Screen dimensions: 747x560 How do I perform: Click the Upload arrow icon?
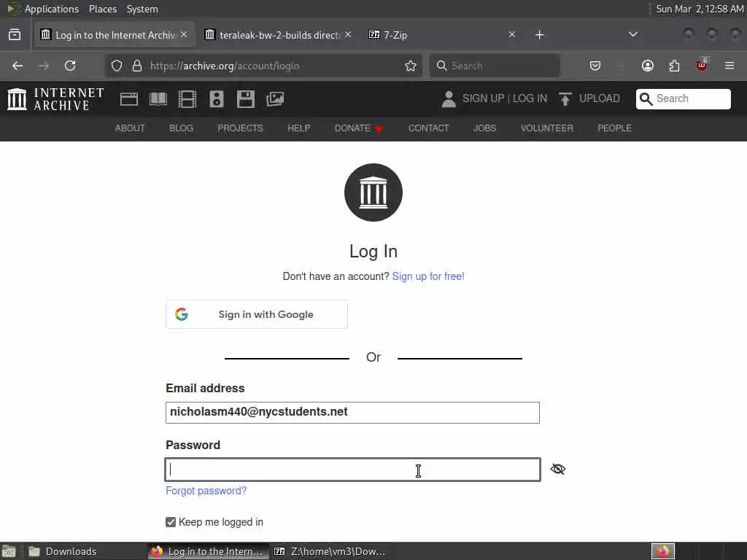[565, 99]
